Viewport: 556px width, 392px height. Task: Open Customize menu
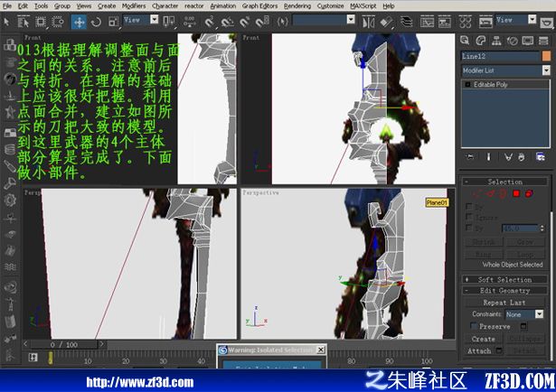(x=330, y=6)
